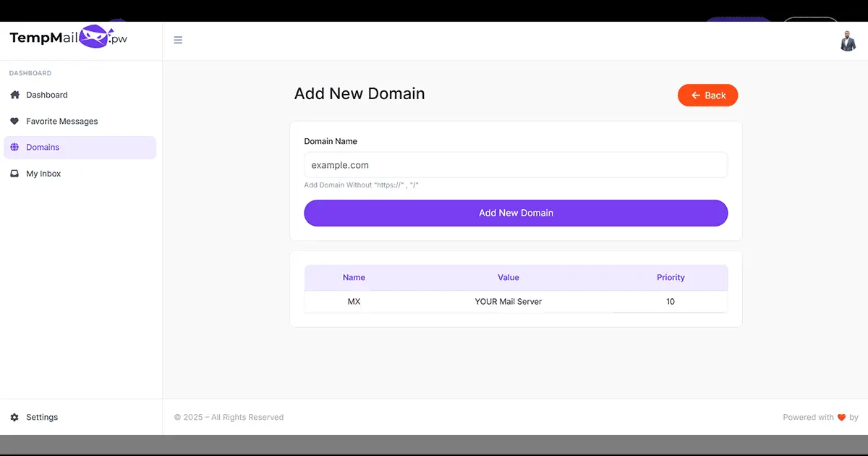
Task: Open the sidebar hamburger menu
Action: coord(178,40)
